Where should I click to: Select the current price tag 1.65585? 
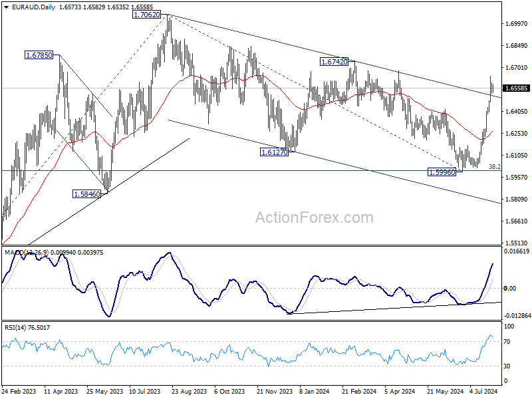point(517,88)
